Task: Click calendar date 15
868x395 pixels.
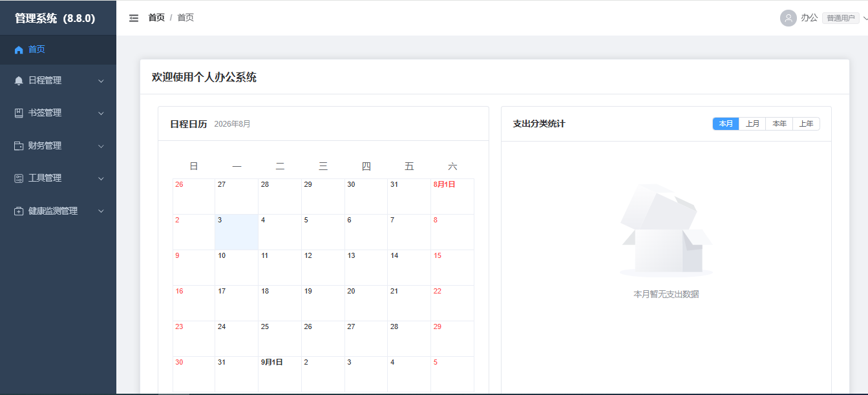Action: [452, 268]
